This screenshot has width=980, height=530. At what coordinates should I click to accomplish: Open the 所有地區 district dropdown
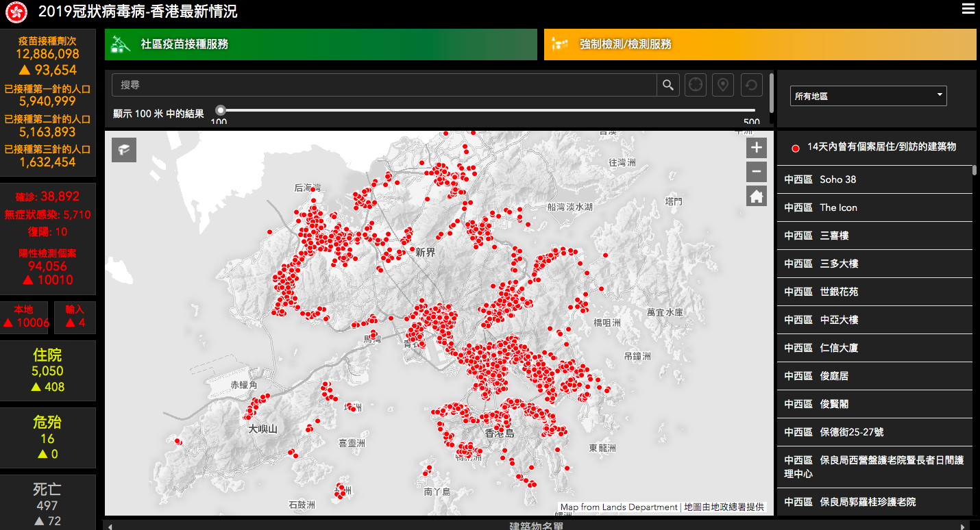point(868,96)
